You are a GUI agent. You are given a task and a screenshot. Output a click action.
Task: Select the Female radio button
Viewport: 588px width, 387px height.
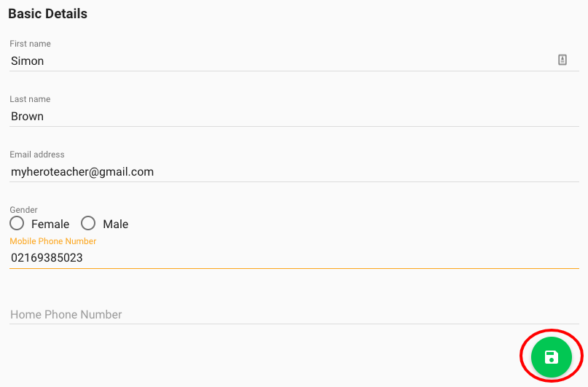(17, 224)
